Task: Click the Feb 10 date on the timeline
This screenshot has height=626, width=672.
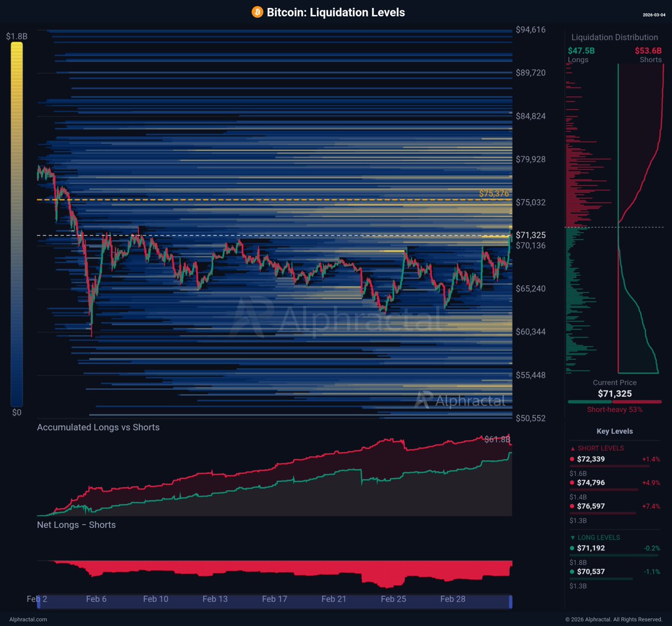Action: tap(156, 599)
